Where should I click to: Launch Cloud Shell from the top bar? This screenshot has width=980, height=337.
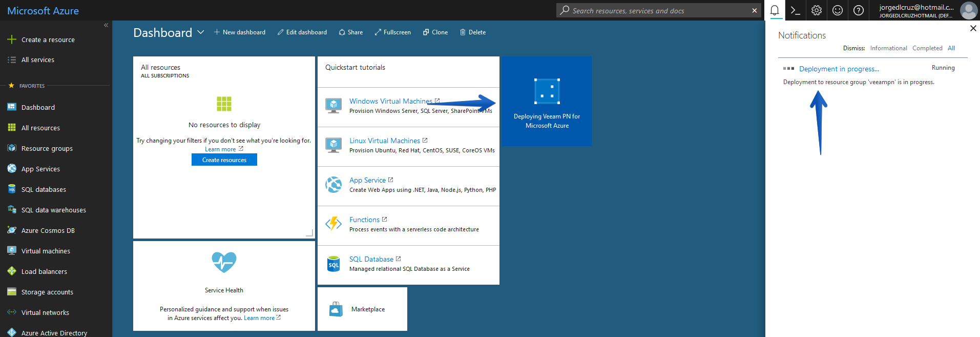(796, 10)
